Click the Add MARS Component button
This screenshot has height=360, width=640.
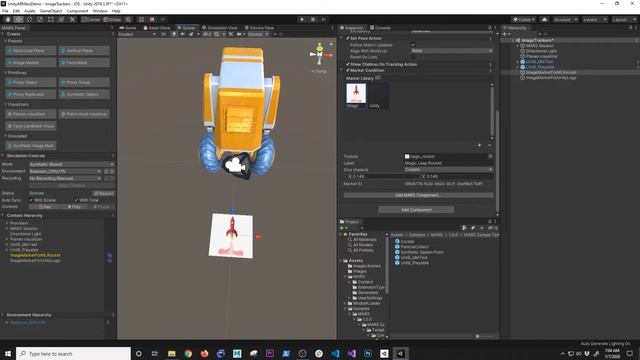(x=418, y=195)
